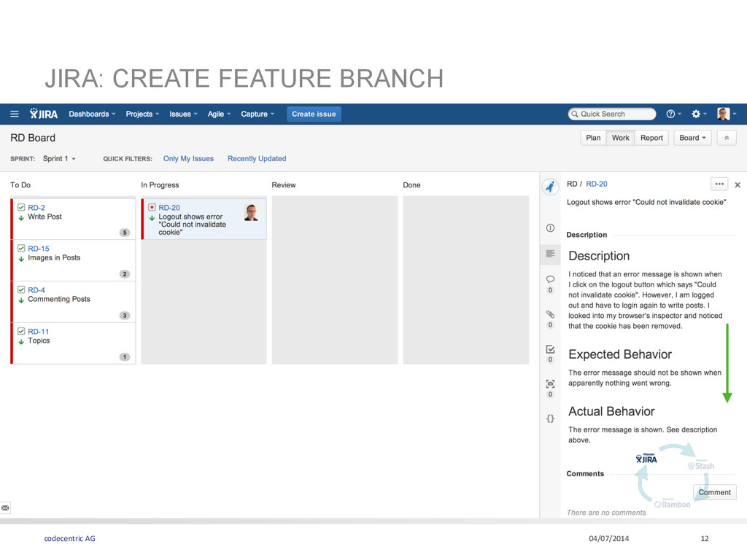The height and width of the screenshot is (560, 747).
Task: Open the development curly-braces icon
Action: click(550, 419)
